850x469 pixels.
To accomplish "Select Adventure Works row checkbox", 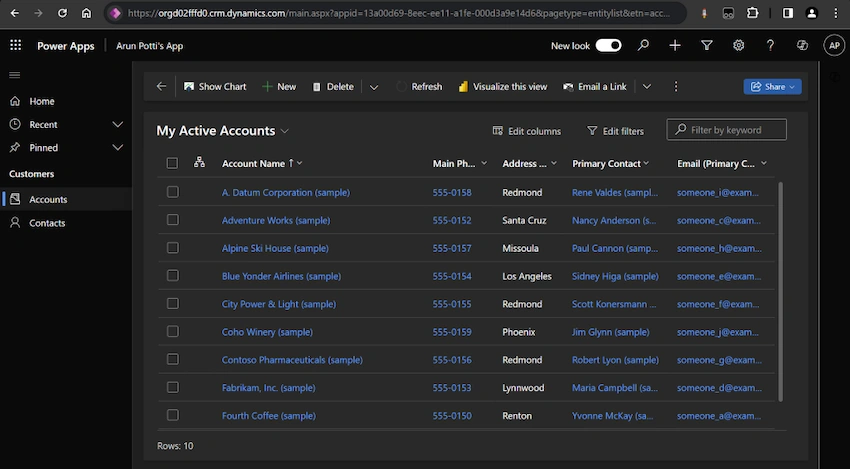I will pos(172,220).
